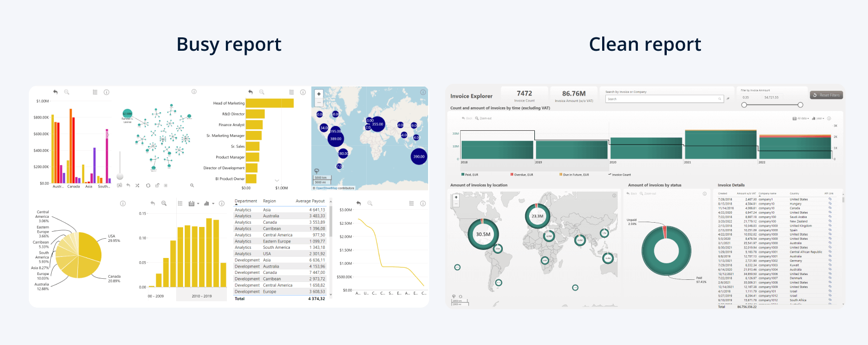Click the eraser icon beside the search box
Image resolution: width=868 pixels, height=345 pixels.
pos(728,99)
